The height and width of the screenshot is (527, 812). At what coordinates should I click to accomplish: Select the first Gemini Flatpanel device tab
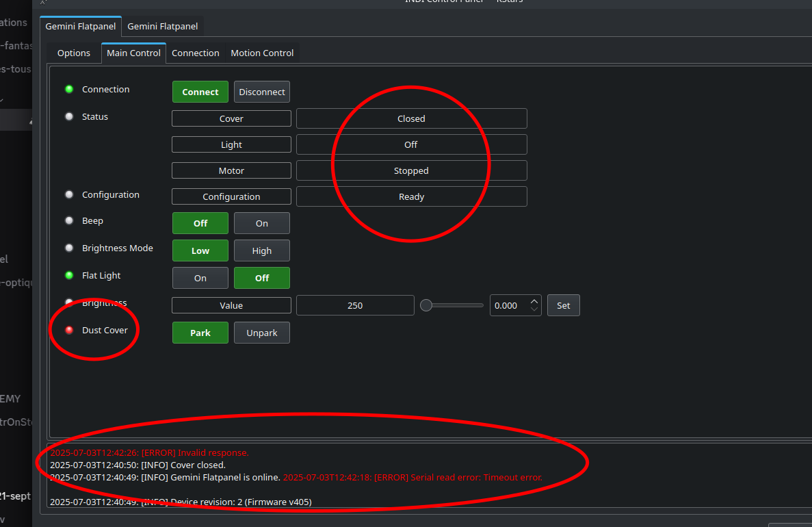click(81, 27)
